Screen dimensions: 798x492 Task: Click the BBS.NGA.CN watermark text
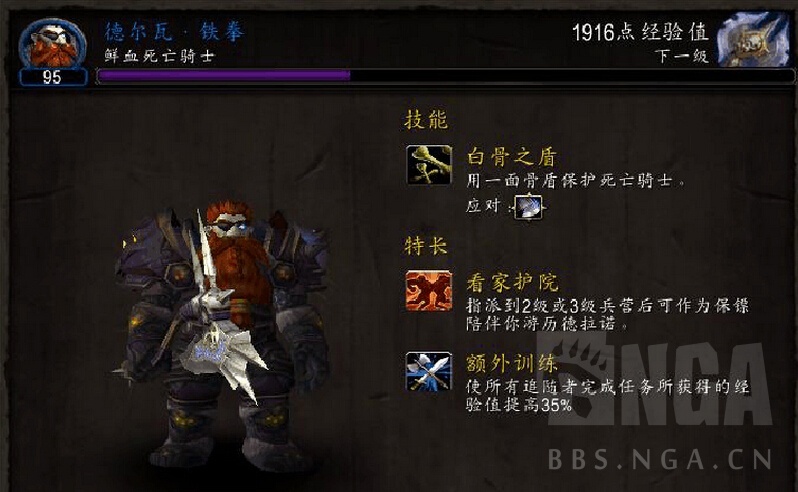click(x=660, y=459)
